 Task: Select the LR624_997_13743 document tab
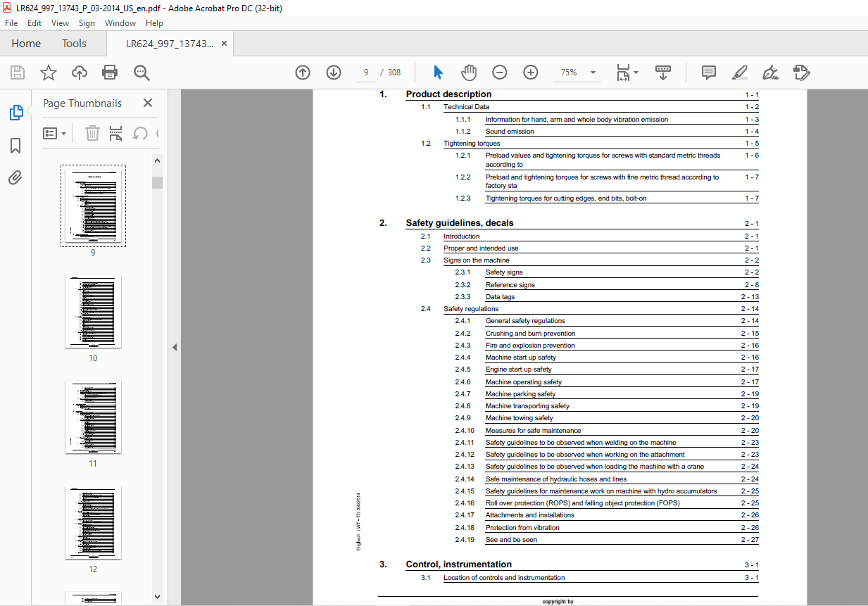[169, 44]
